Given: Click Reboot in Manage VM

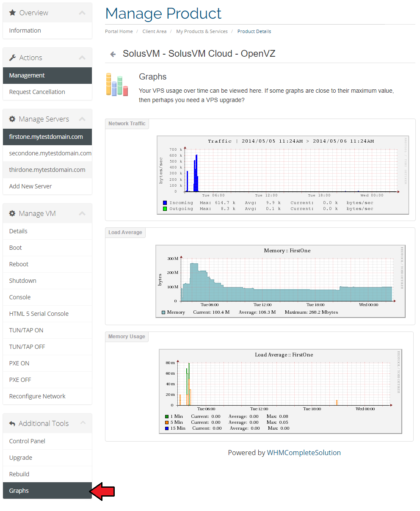Looking at the screenshot, I should 47,264.
